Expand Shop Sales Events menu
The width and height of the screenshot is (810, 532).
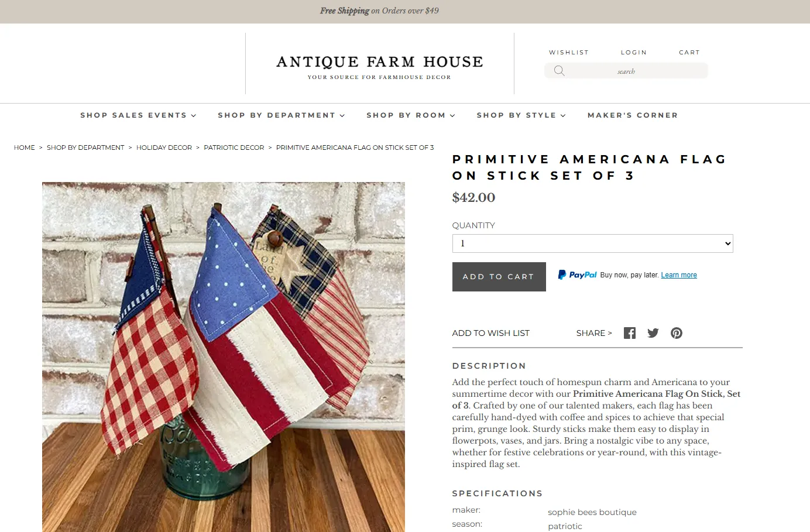point(138,115)
